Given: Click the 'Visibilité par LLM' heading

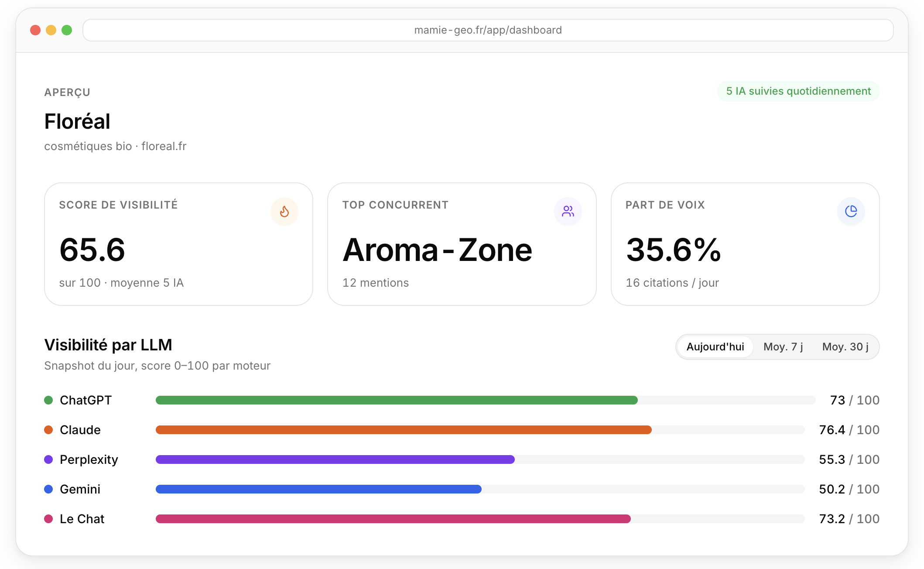Looking at the screenshot, I should click(108, 345).
